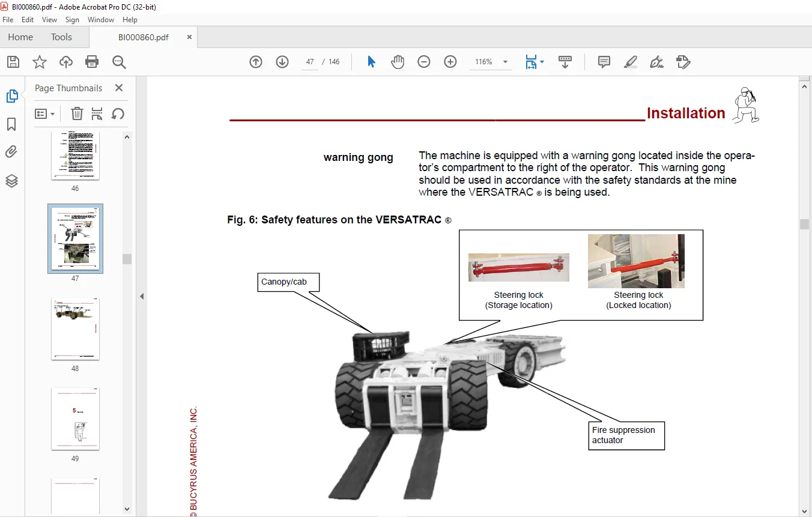Activate the hand pan tool
This screenshot has width=812, height=517.
tap(398, 62)
